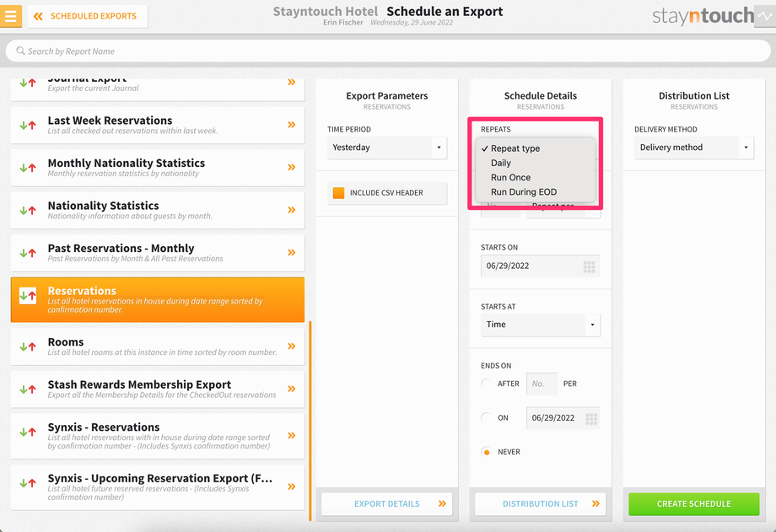Click the chevron on Synxis - Upcoming Reservation Export row
The image size is (776, 532).
[x=292, y=486]
